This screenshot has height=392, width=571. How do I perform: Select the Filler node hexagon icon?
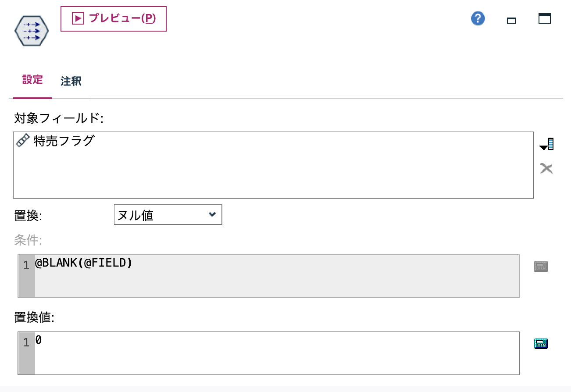point(31,30)
